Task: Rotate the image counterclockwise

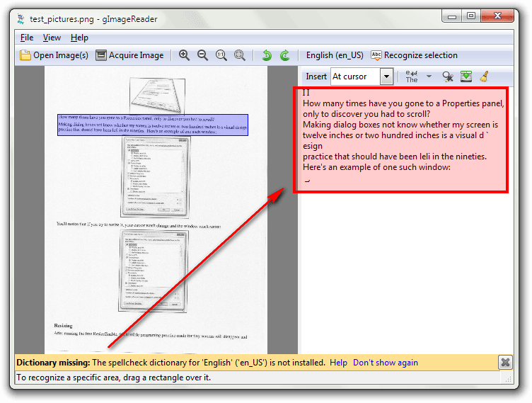Action: [267, 55]
